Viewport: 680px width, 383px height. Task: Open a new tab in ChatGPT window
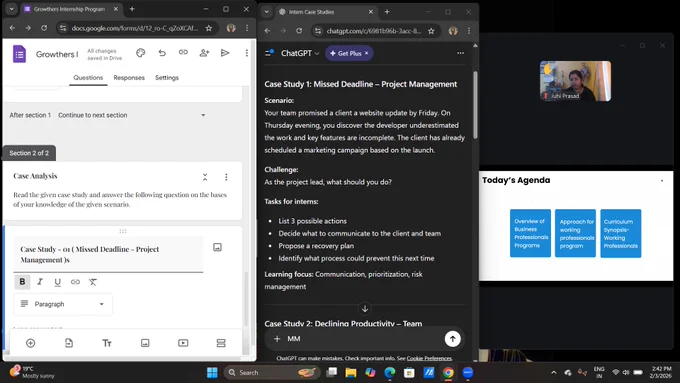(x=387, y=12)
